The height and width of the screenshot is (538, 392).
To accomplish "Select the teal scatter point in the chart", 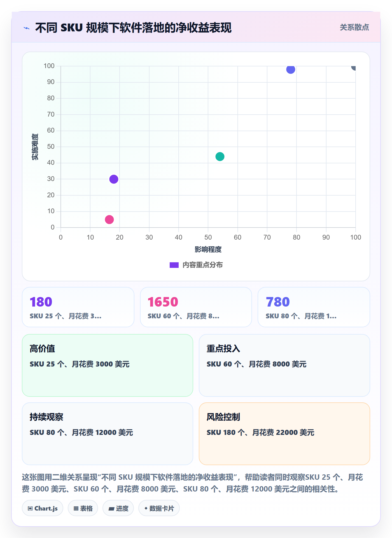I will [x=220, y=156].
